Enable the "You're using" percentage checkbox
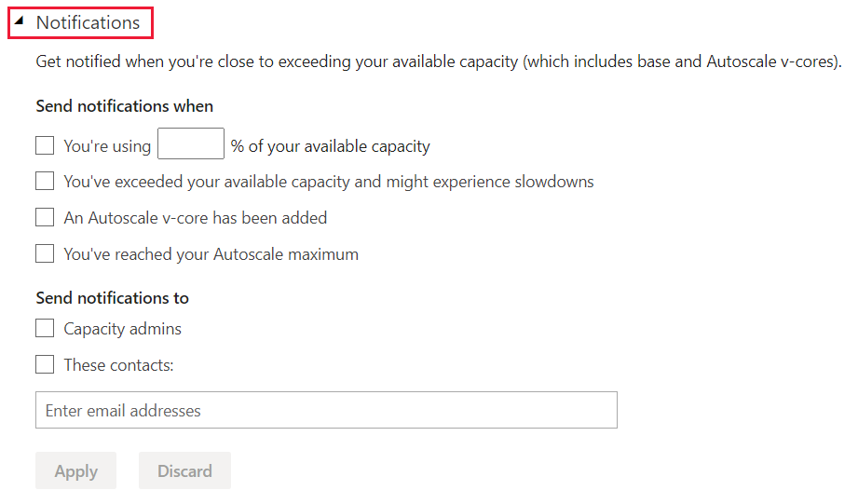This screenshot has height=504, width=858. click(x=45, y=145)
